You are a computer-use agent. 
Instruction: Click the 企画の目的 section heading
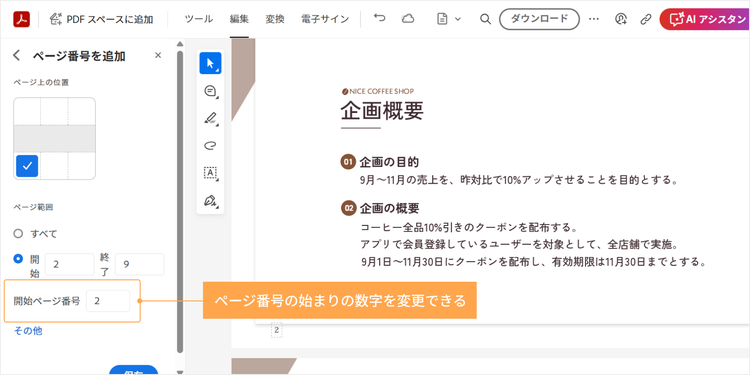coord(389,162)
